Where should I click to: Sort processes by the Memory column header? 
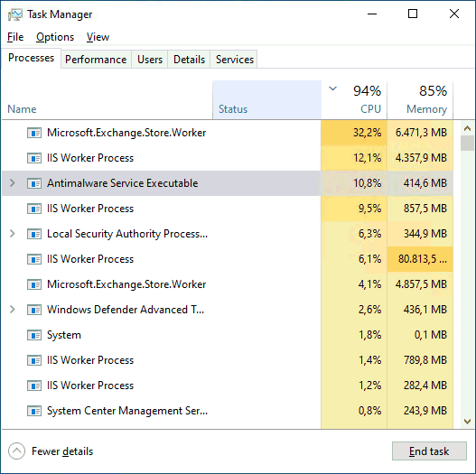tap(420, 100)
